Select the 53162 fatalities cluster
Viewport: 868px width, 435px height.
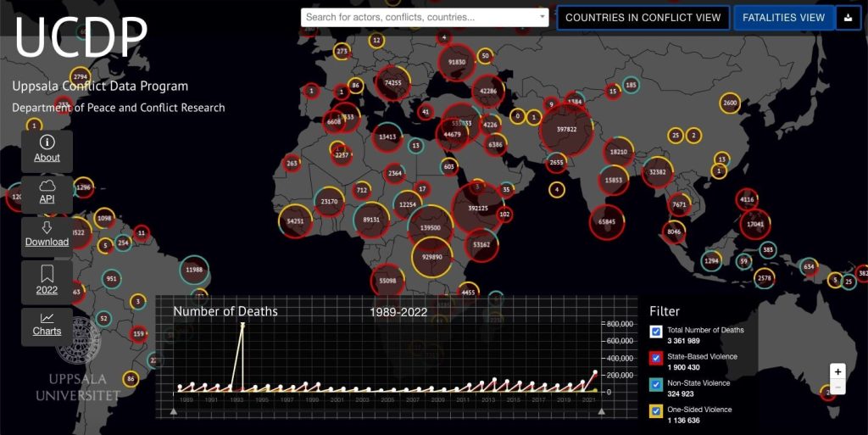[481, 244]
